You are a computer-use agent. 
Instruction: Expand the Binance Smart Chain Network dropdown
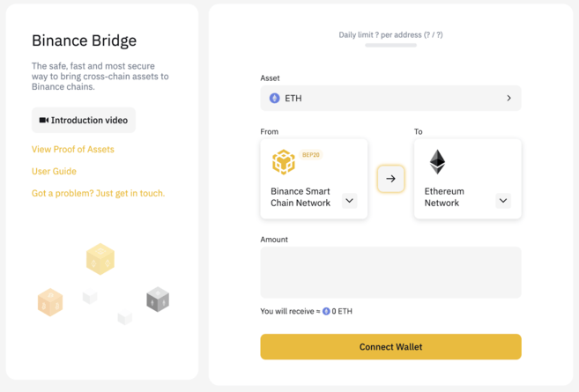click(x=350, y=201)
